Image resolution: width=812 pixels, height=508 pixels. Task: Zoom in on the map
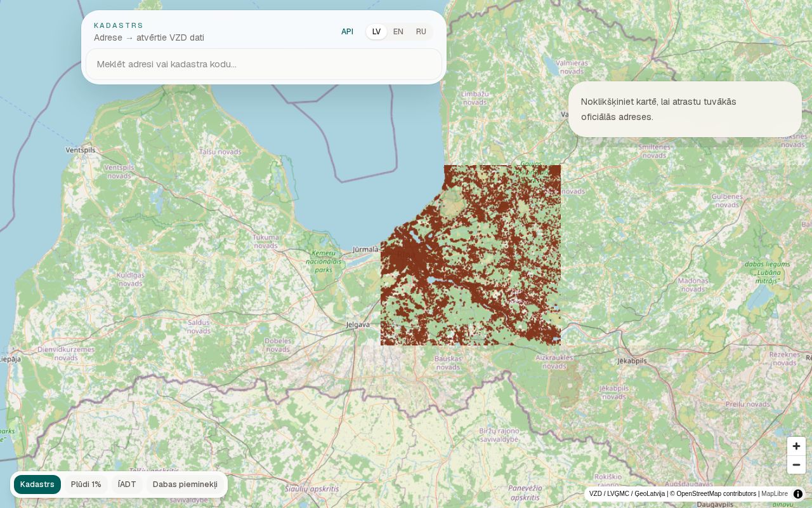(796, 446)
